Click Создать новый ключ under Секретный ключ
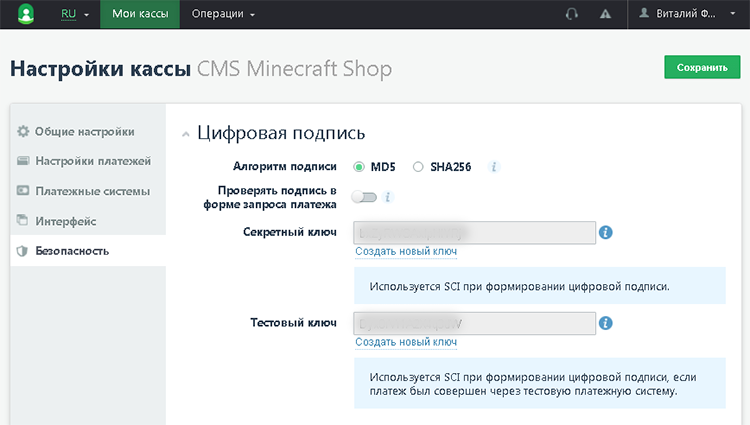 pyautogui.click(x=406, y=252)
